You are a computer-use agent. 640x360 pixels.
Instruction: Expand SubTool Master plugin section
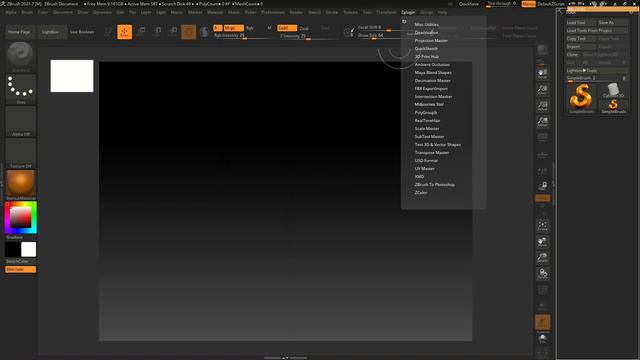(429, 137)
